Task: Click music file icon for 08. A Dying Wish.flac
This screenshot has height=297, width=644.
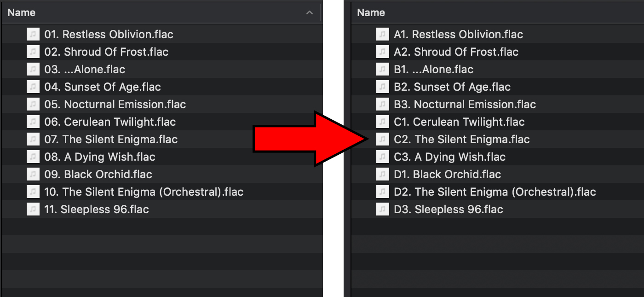Action: click(x=33, y=157)
